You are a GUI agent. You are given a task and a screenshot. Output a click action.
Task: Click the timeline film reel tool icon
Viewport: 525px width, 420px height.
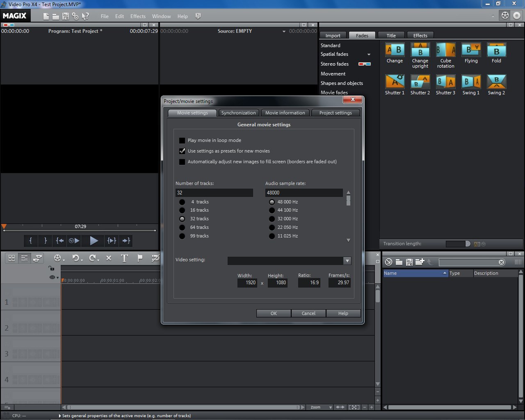click(x=57, y=258)
